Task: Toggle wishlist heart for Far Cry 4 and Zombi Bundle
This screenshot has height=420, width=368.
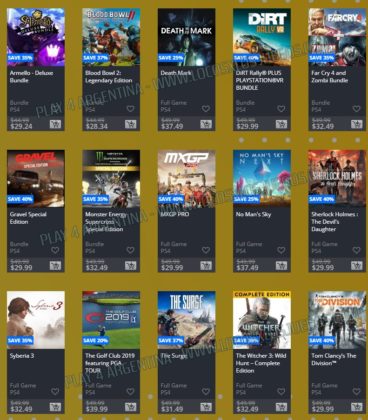Action: (x=357, y=109)
